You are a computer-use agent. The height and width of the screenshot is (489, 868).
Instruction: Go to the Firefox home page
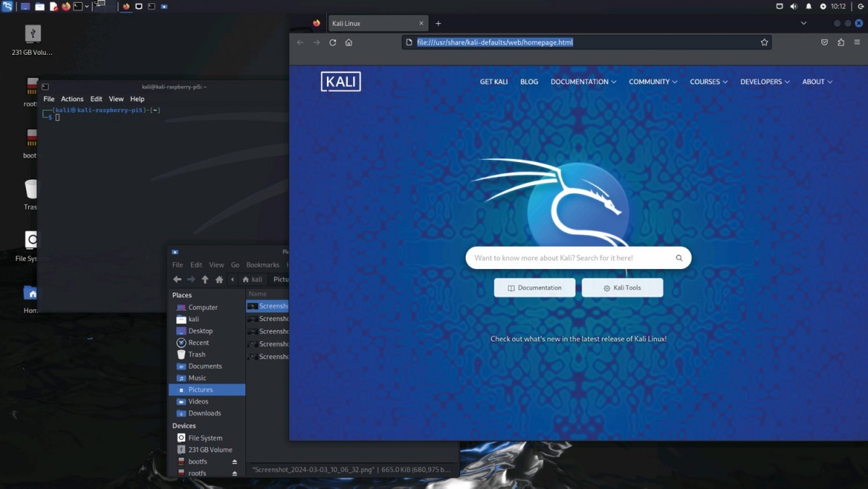pyautogui.click(x=349, y=43)
